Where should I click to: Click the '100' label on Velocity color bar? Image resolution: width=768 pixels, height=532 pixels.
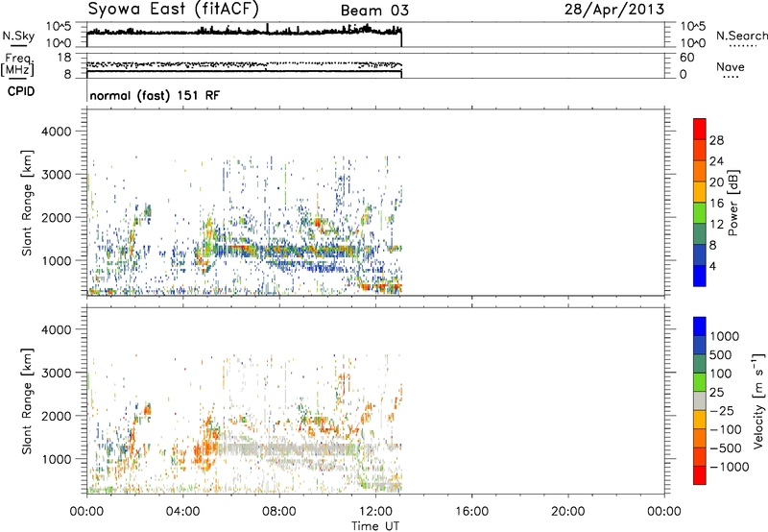tap(720, 374)
